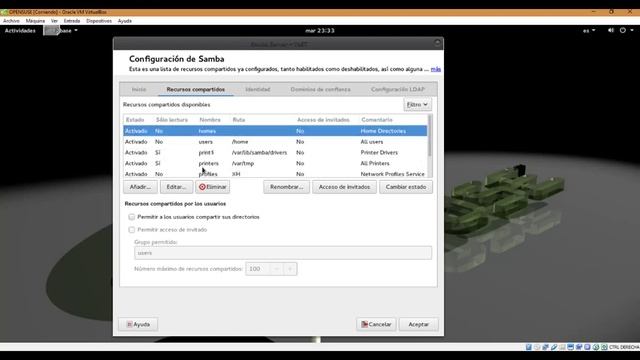Viewport: 640px width, 360px height.
Task: Open the power menu icon in top bar
Action: coord(622,30)
